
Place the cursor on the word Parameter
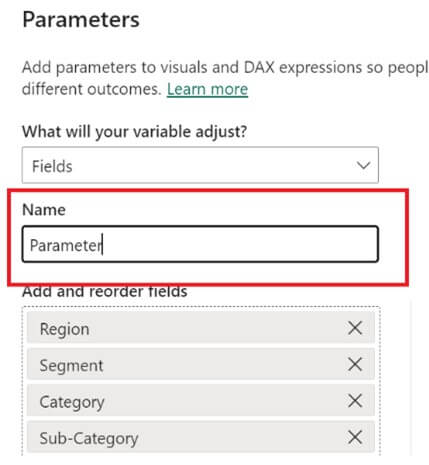tap(65, 245)
